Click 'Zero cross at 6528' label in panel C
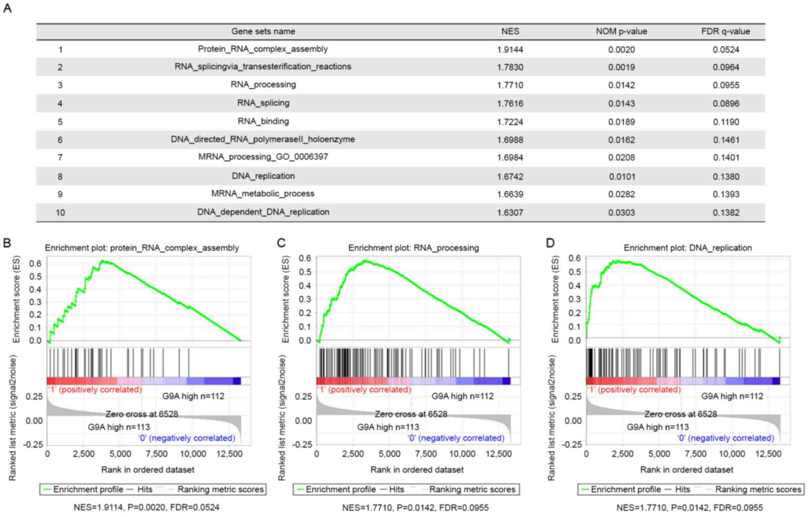This screenshot has height=517, width=812. click(x=411, y=414)
